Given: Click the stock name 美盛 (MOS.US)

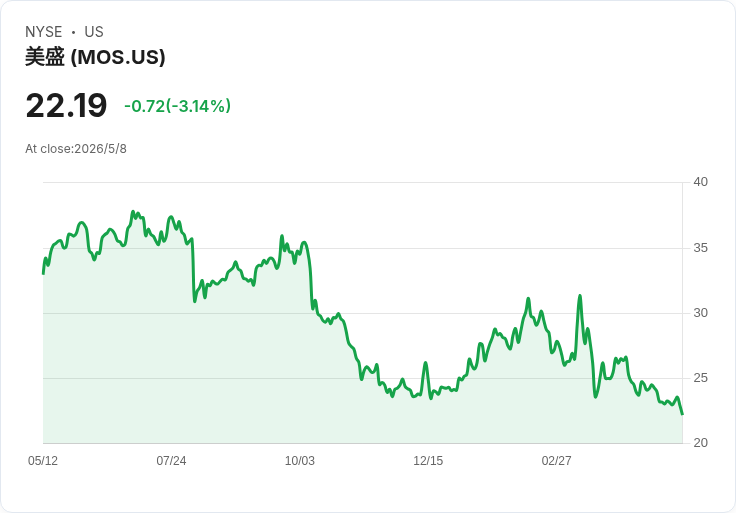Looking at the screenshot, I should tap(95, 57).
